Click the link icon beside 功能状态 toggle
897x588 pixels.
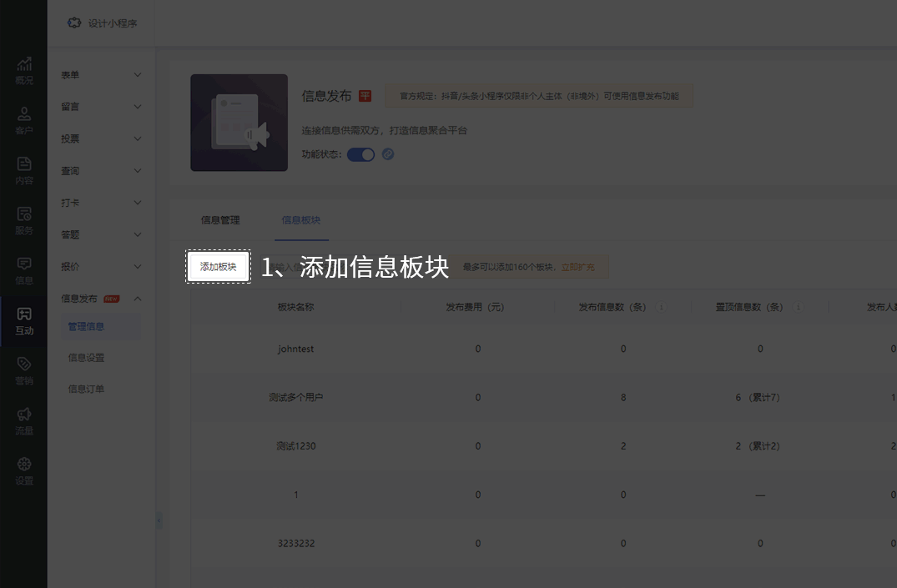pyautogui.click(x=387, y=153)
